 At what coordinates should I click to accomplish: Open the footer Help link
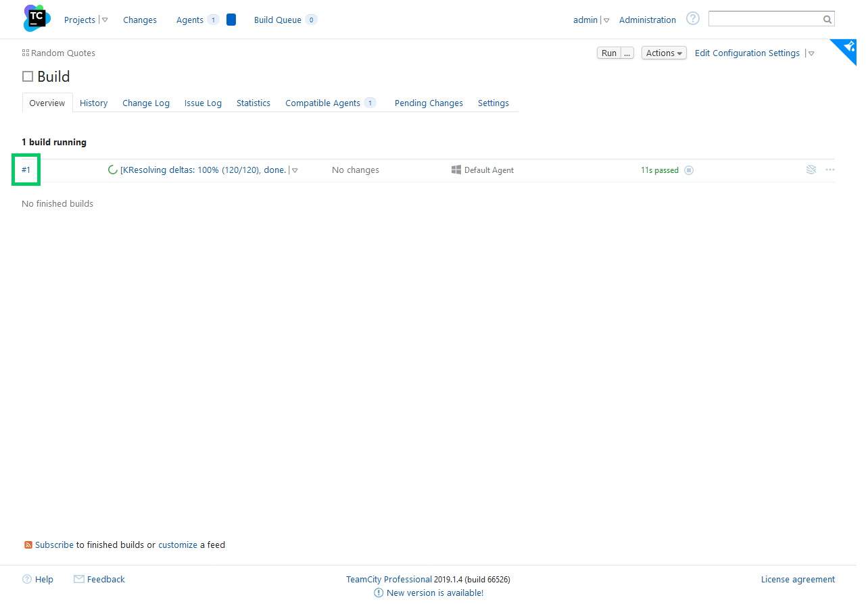pyautogui.click(x=44, y=579)
